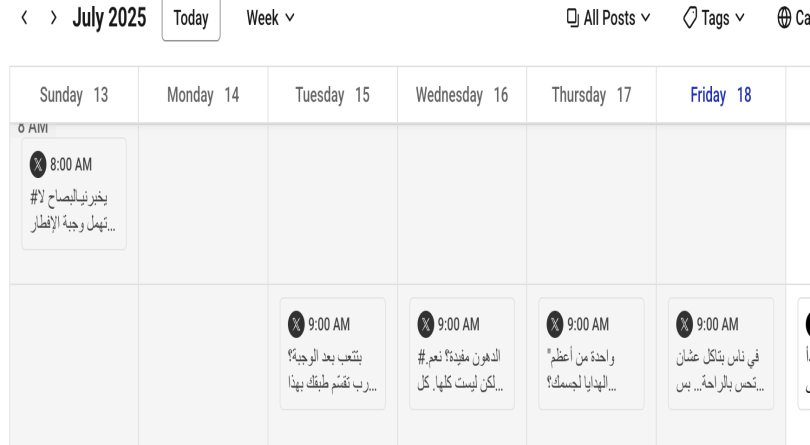The height and width of the screenshot is (445, 810).
Task: Click empty Monday 8 AM time slot
Action: click(x=203, y=204)
